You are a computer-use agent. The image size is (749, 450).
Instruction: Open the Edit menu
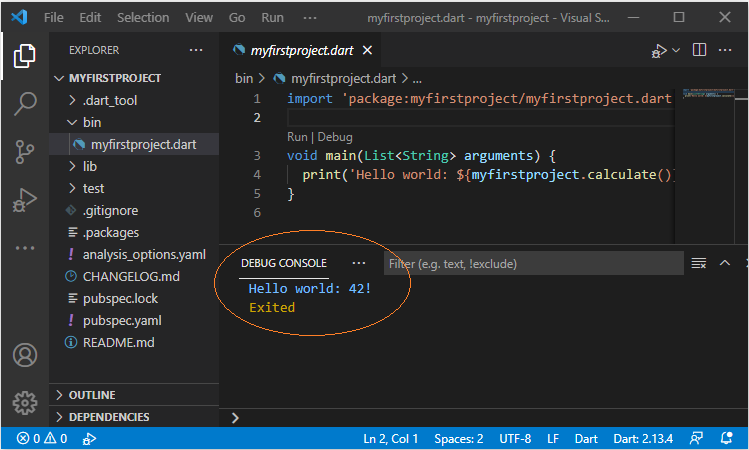90,18
